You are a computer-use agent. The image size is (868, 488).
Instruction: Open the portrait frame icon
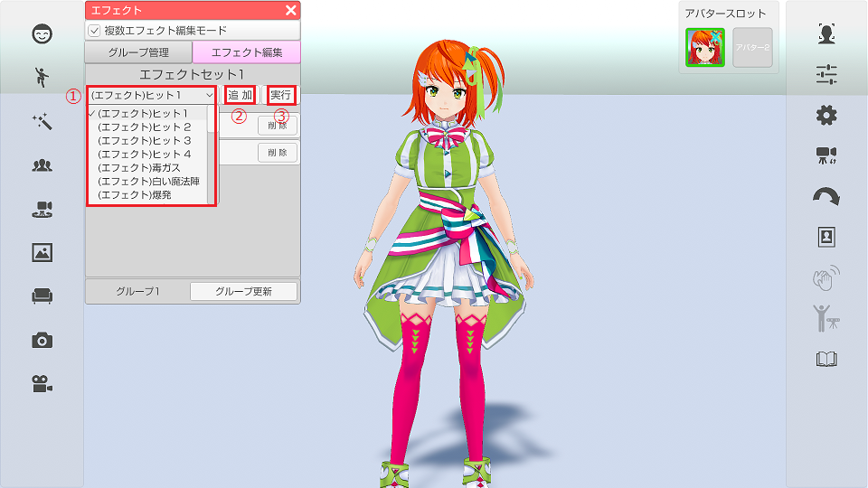pyautogui.click(x=826, y=237)
